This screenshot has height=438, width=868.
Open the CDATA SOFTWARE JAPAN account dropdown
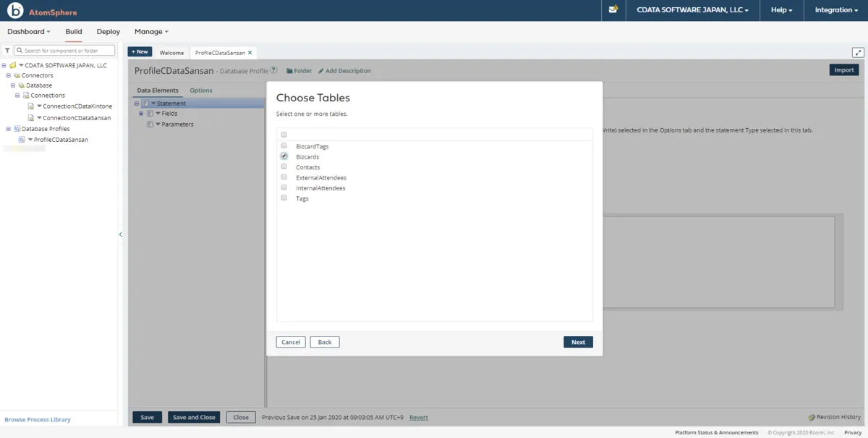click(692, 10)
